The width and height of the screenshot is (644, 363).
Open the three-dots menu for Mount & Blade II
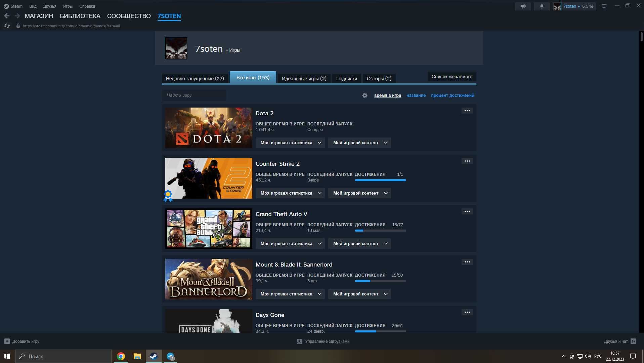tap(467, 262)
